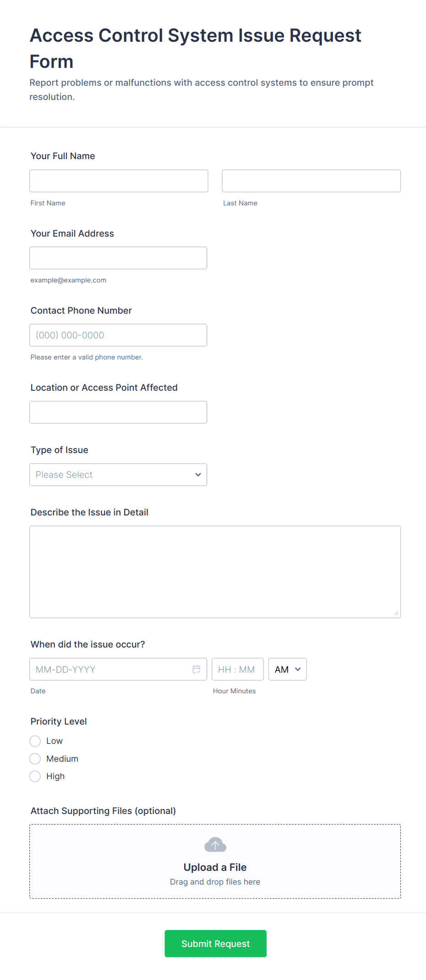Focus the First Name input field
This screenshot has width=426, height=980.
(119, 181)
